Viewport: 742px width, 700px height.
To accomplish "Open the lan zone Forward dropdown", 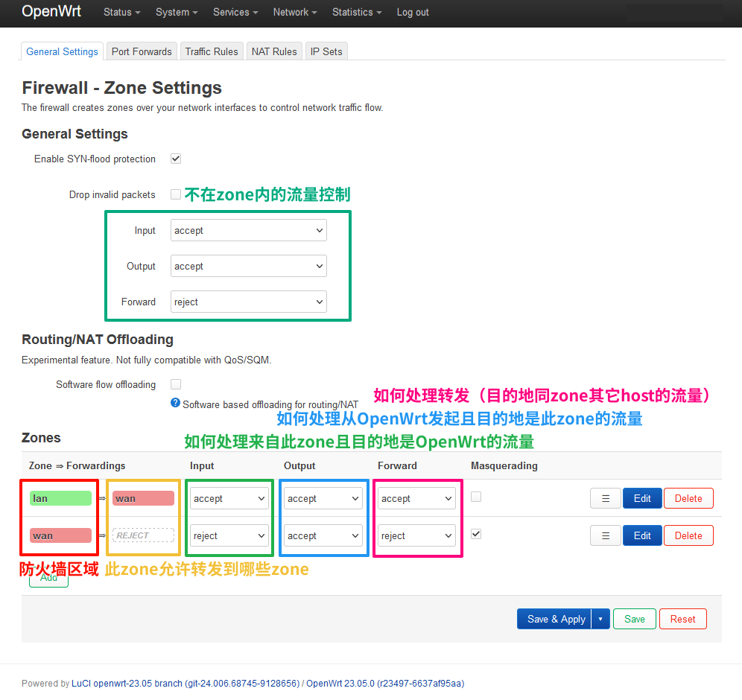I will [x=416, y=498].
